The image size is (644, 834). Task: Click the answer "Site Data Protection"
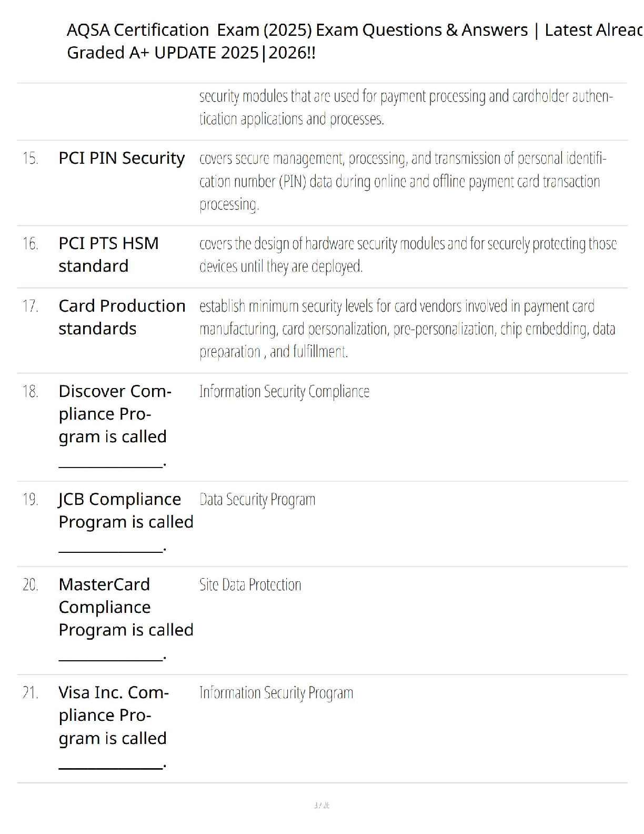pyautogui.click(x=250, y=585)
